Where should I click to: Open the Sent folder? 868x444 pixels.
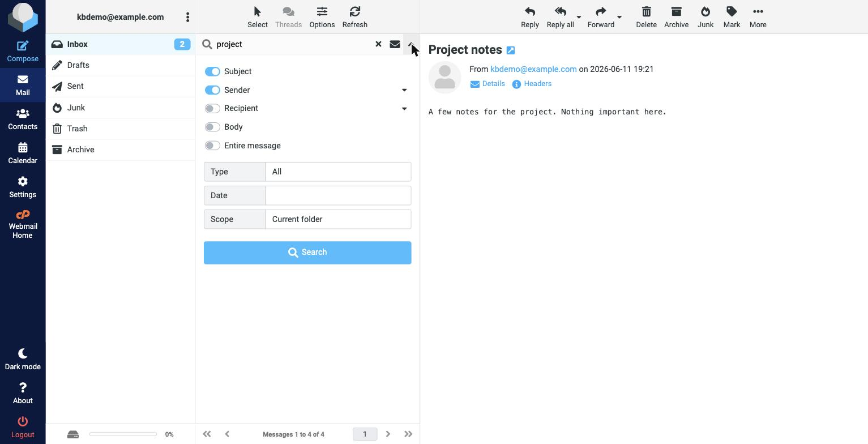click(120, 86)
